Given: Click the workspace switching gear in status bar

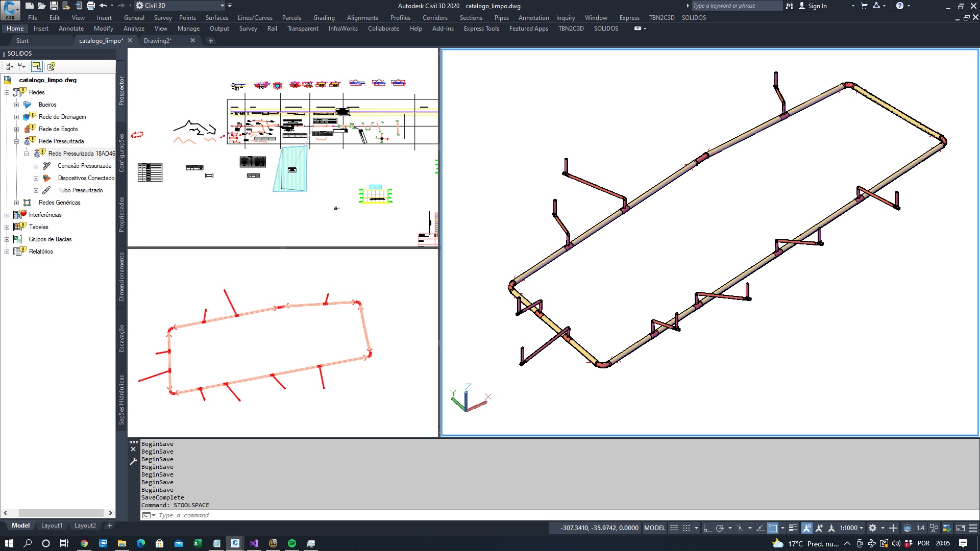Looking at the screenshot, I should (x=872, y=528).
